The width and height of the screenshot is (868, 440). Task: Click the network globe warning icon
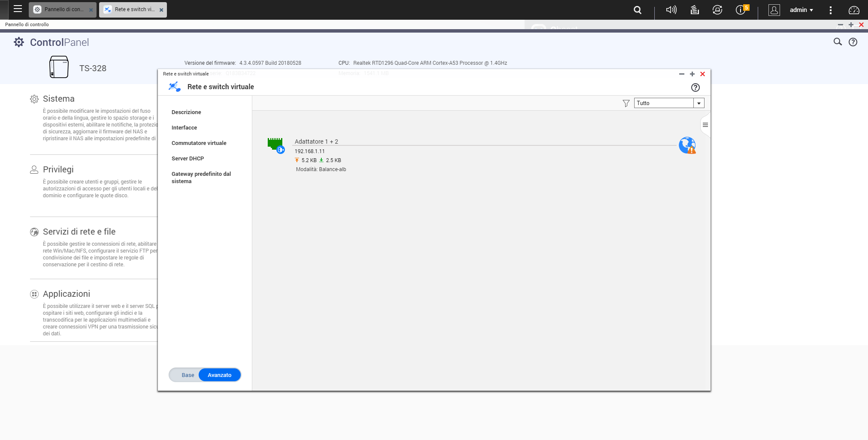pyautogui.click(x=687, y=145)
